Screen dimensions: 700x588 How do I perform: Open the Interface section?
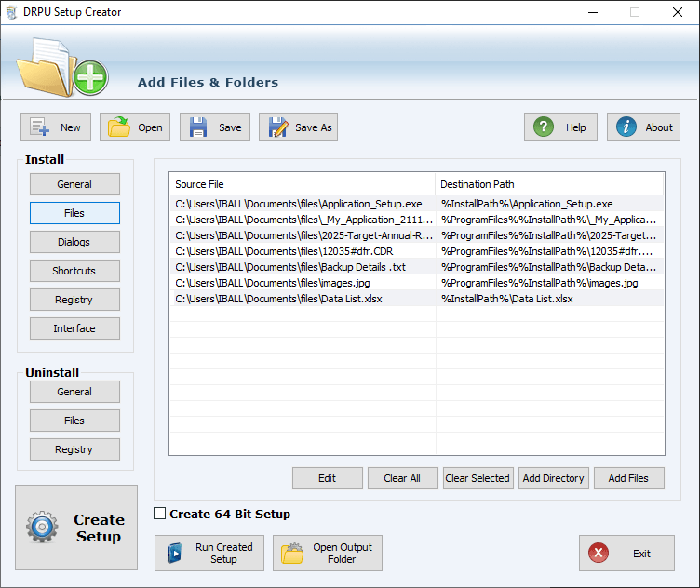coord(74,328)
